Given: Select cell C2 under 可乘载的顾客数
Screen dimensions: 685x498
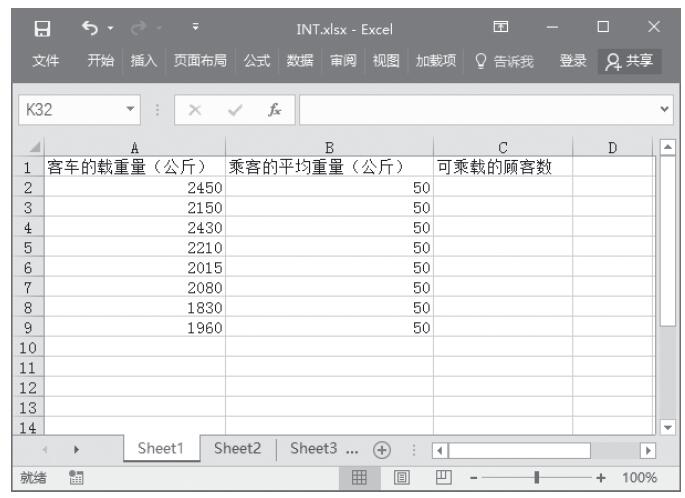Looking at the screenshot, I should pyautogui.click(x=502, y=188).
